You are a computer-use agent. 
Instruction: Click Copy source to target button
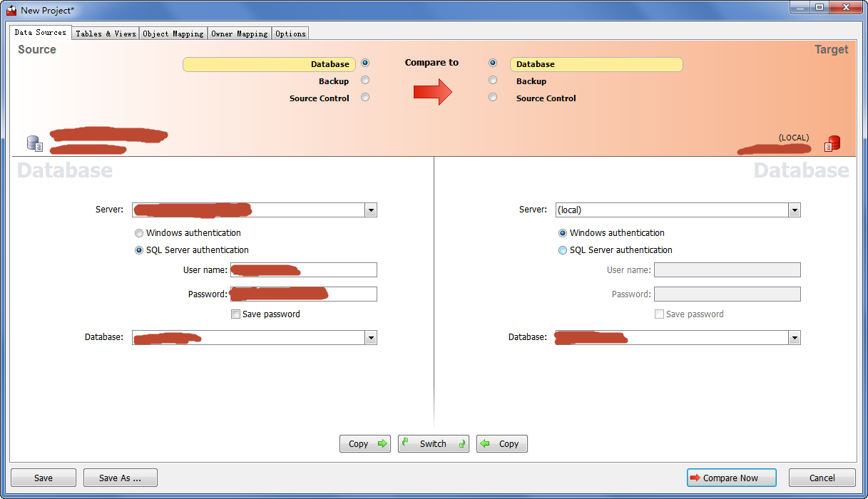pyautogui.click(x=365, y=443)
